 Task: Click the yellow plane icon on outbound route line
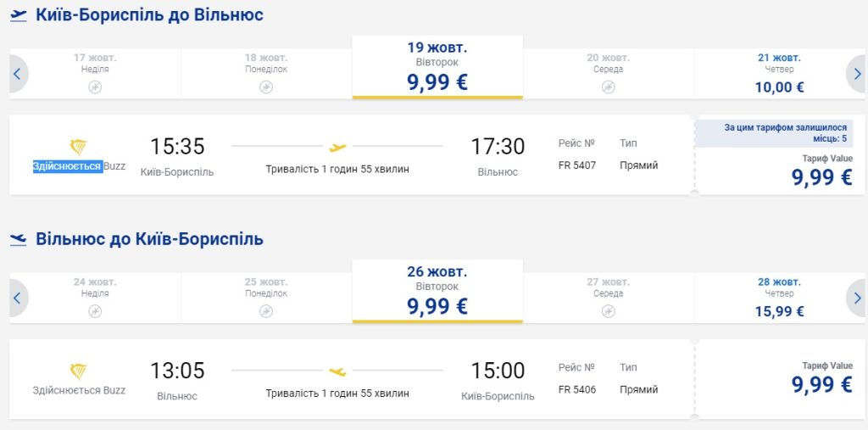[337, 148]
